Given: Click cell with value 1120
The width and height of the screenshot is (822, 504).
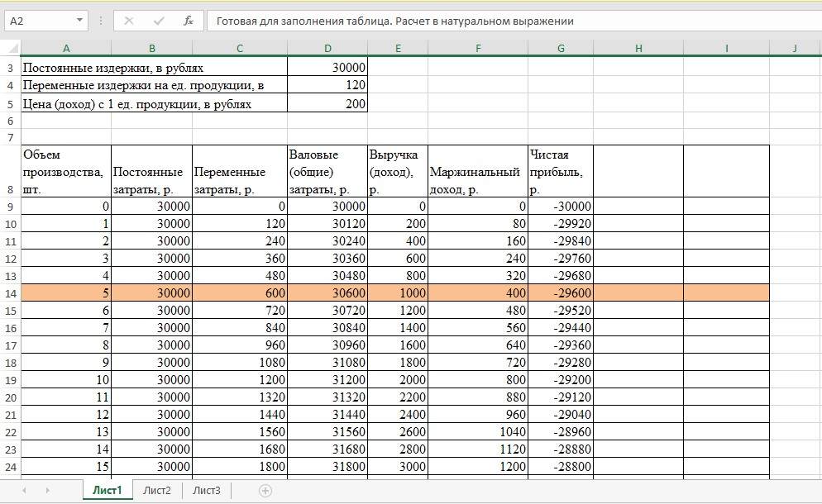Looking at the screenshot, I should 478,449.
